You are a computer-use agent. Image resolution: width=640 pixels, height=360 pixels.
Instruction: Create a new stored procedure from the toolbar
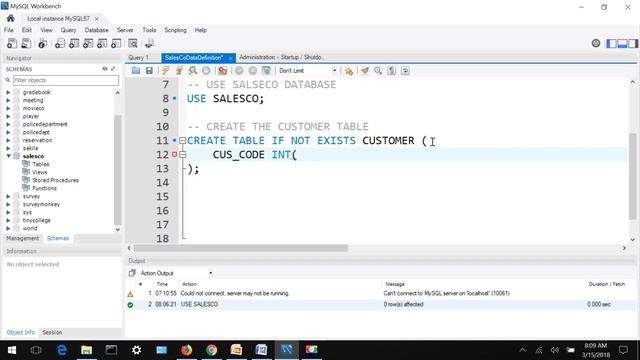[x=102, y=43]
